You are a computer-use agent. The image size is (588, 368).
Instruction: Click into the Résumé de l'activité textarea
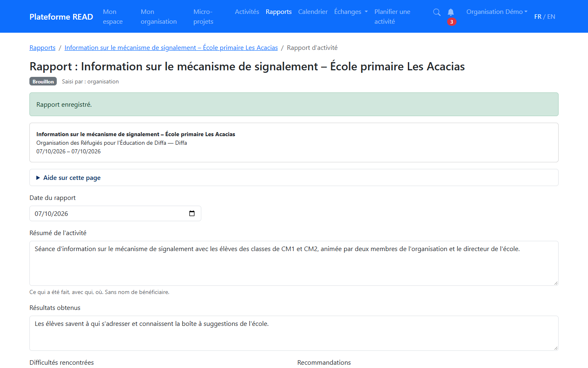click(294, 263)
